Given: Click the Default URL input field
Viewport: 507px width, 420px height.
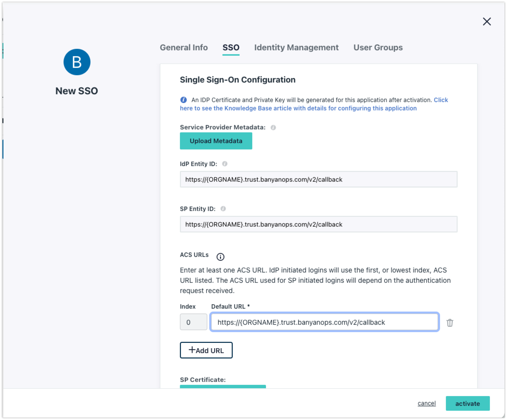Looking at the screenshot, I should coord(324,322).
